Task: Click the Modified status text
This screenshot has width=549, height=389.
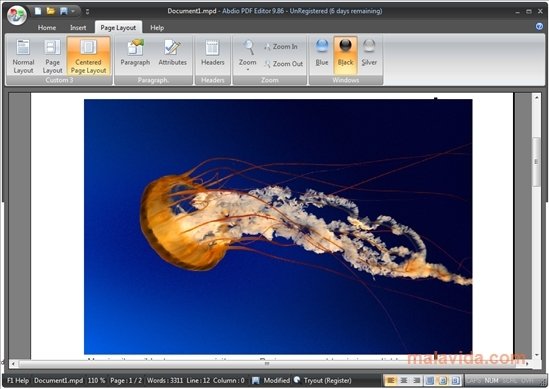Action: click(276, 380)
